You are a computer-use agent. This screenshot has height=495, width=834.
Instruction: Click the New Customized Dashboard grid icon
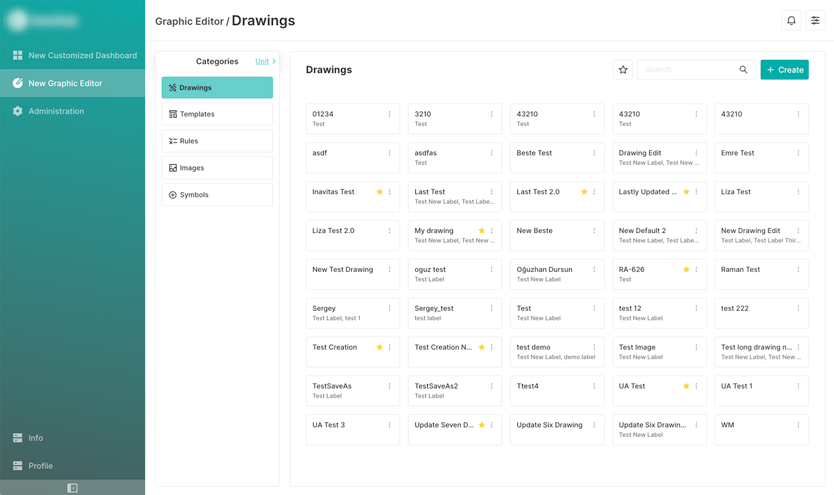pyautogui.click(x=17, y=55)
